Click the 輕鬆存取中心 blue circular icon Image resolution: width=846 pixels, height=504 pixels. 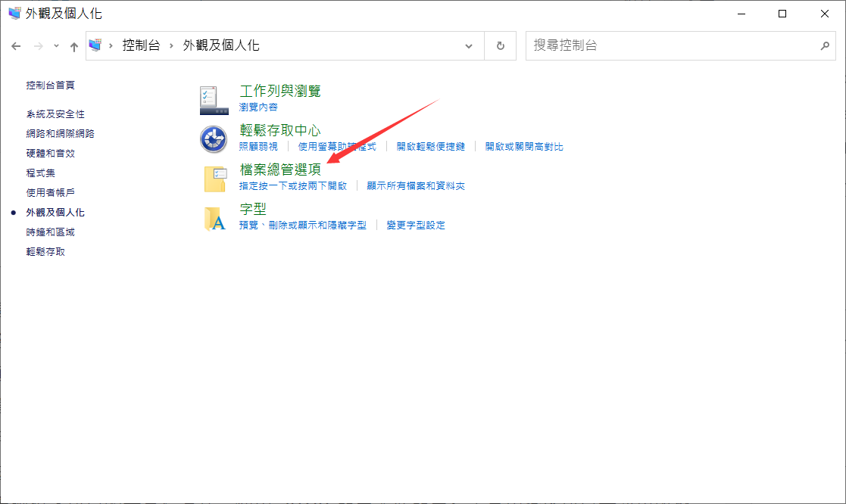pos(213,138)
